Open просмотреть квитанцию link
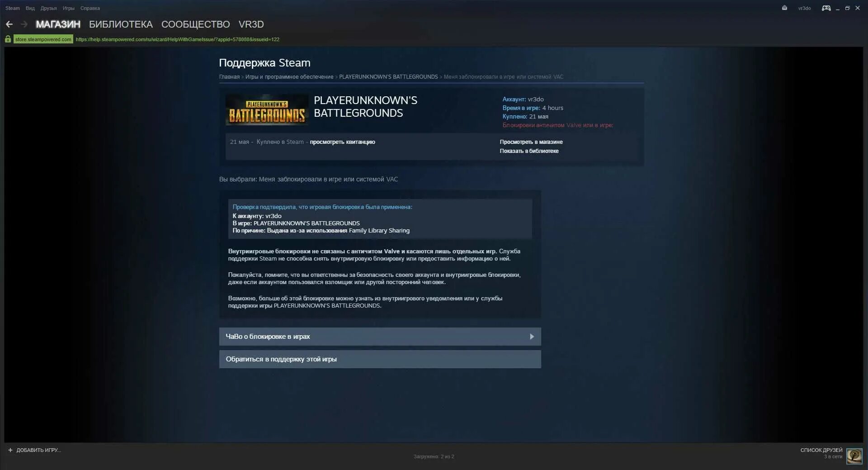 [342, 142]
